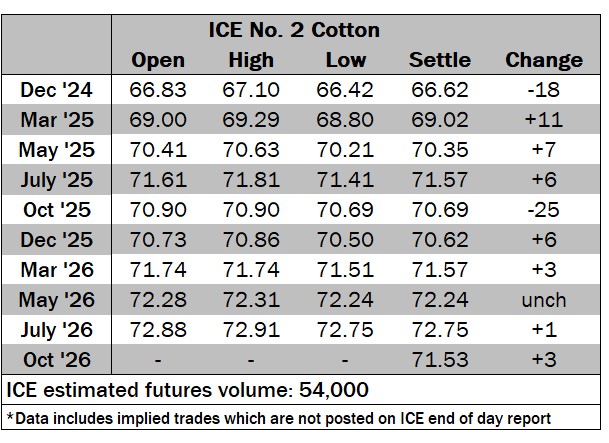The height and width of the screenshot is (443, 609).
Task: Select the Oct '25 row label
Action: click(x=57, y=211)
